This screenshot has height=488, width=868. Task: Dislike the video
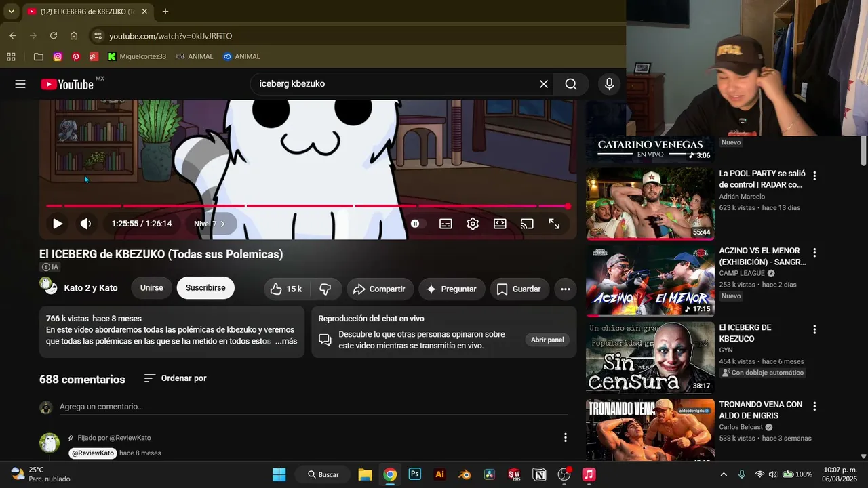326,289
